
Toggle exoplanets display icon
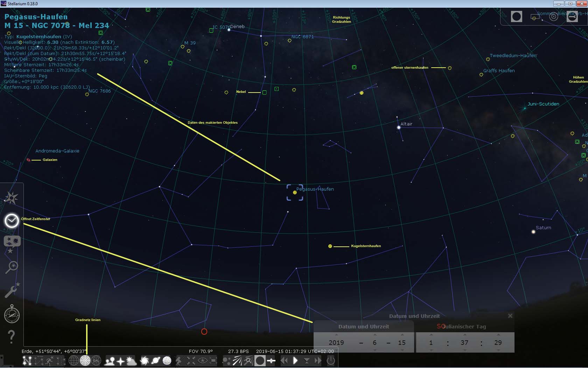[227, 360]
